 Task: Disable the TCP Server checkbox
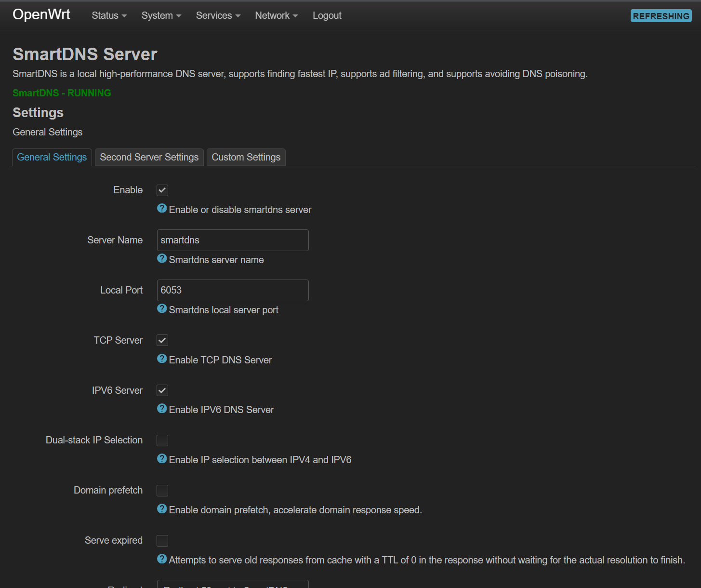click(x=162, y=341)
